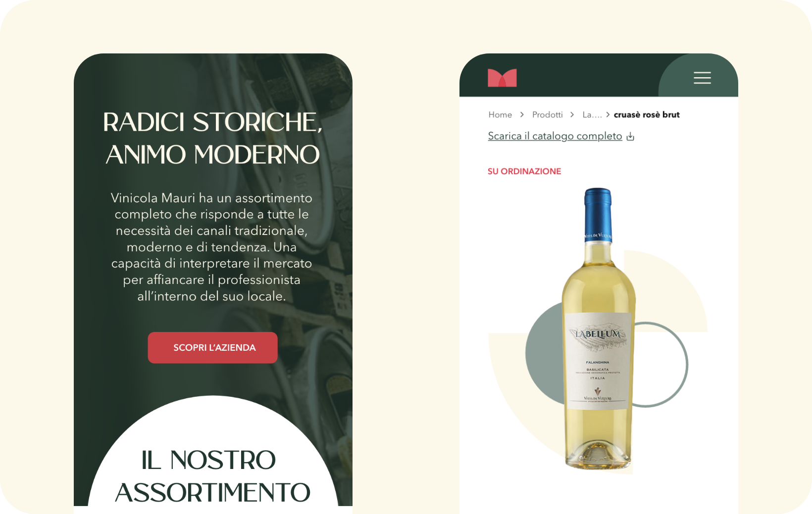Viewport: 812px width, 514px height.
Task: Click the download icon beside catalogo completo
Action: point(630,137)
